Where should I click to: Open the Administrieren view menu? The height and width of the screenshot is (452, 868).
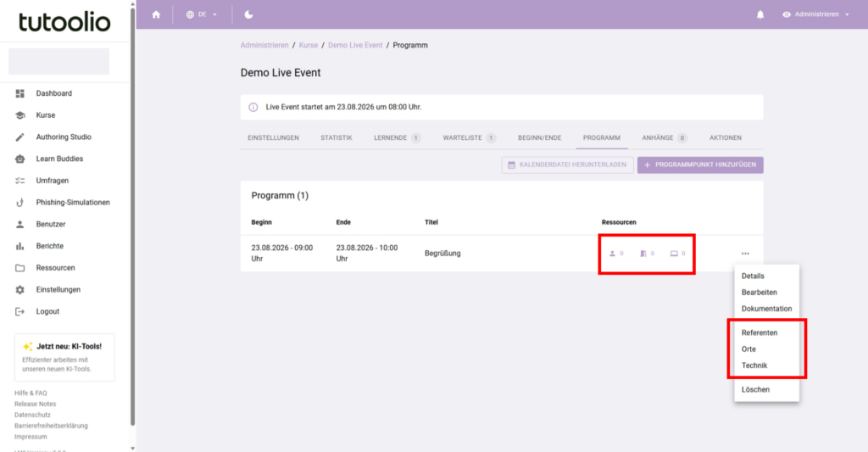[816, 14]
